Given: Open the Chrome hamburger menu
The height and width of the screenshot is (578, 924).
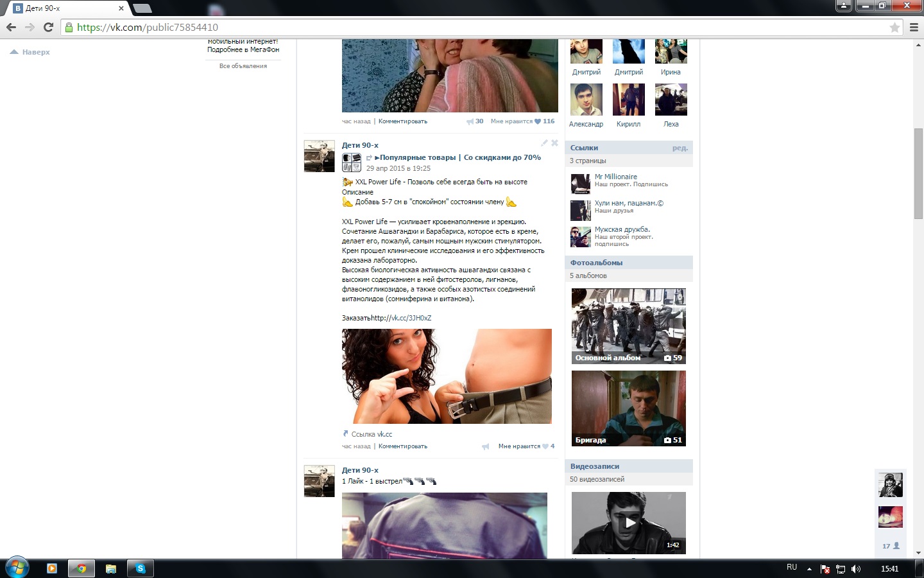Looking at the screenshot, I should coord(914,27).
